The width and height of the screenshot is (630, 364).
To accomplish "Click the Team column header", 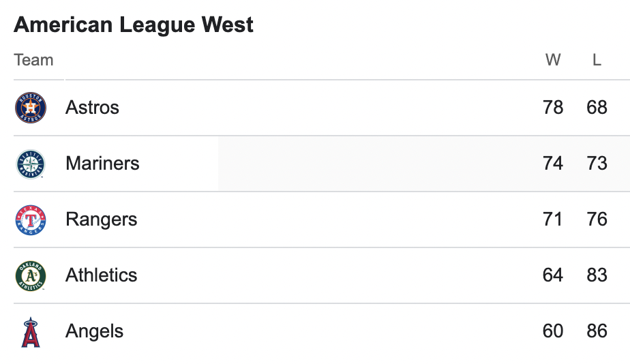I will (34, 60).
